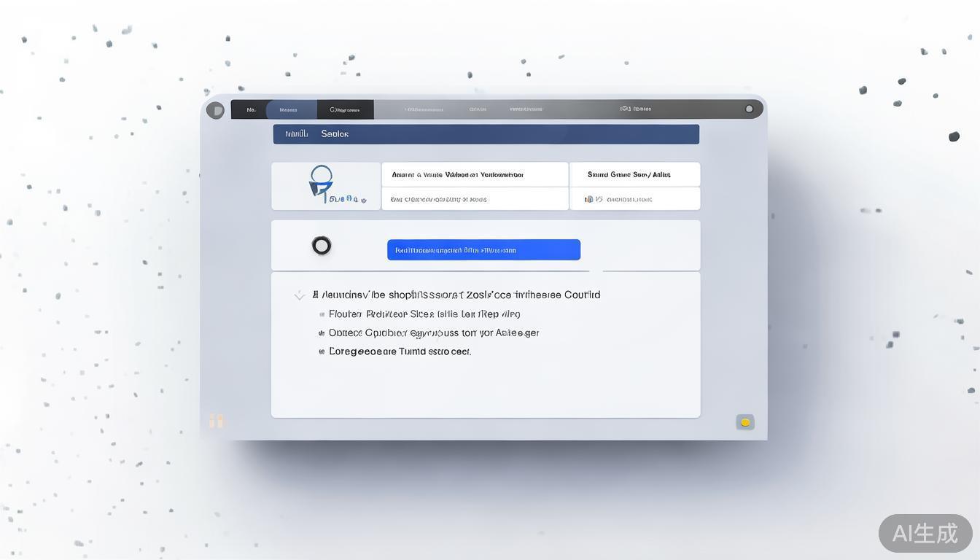980x560 pixels.
Task: Select the black ring radio button
Action: pyautogui.click(x=322, y=246)
